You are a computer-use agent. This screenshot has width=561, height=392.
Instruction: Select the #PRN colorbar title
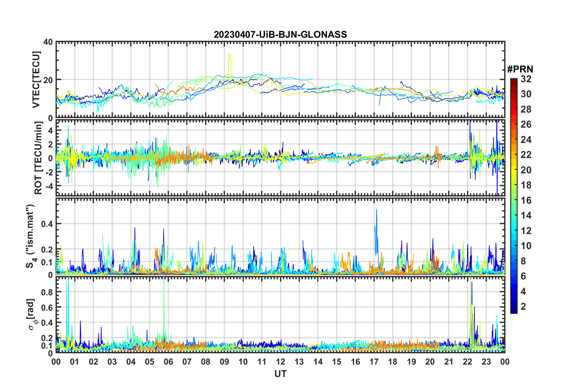tap(520, 69)
